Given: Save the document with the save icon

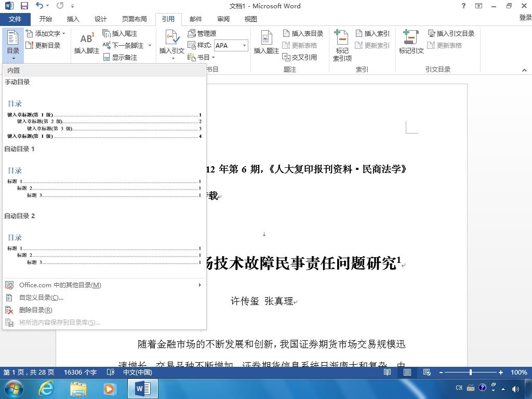Looking at the screenshot, I should click(x=24, y=6).
